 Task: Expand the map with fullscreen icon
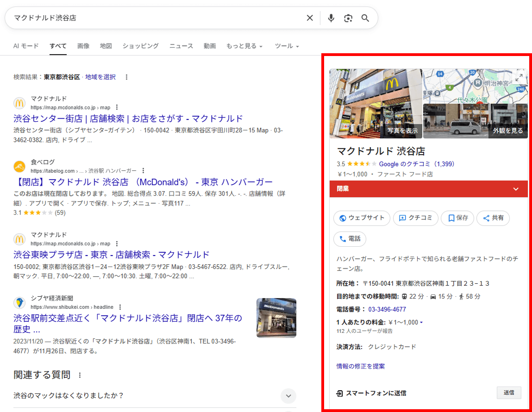click(519, 77)
